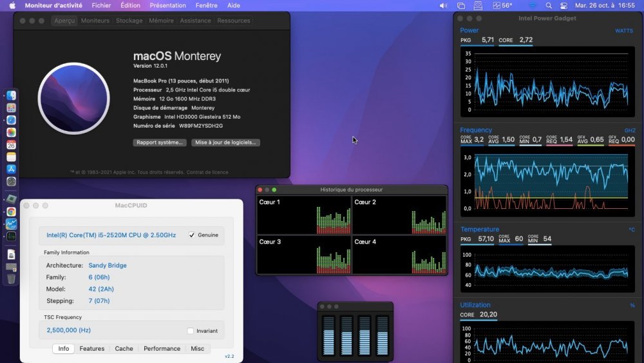Screen dimensions: 644x363
Task: Select the MacCPUID chip icon in Dock
Action: pos(11,199)
